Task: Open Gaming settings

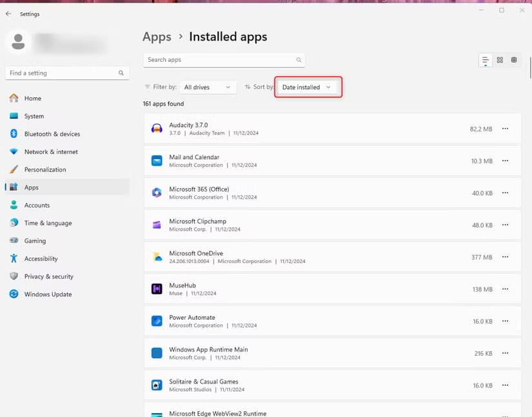Action: click(x=67, y=240)
